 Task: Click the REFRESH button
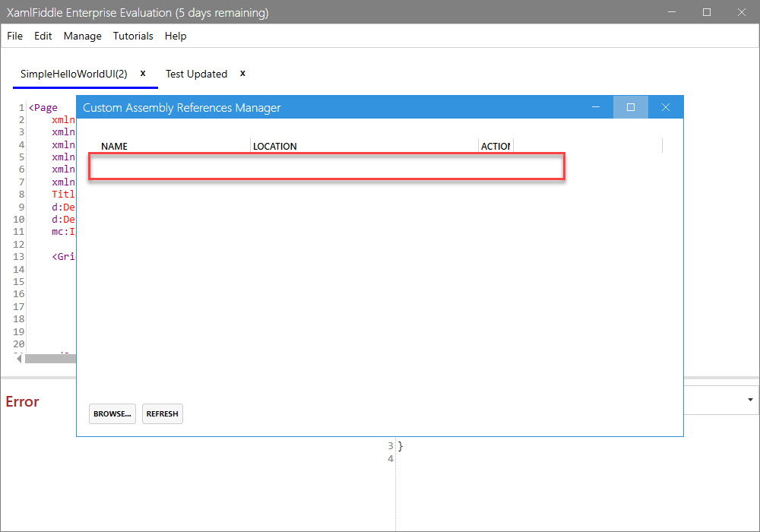pyautogui.click(x=163, y=413)
